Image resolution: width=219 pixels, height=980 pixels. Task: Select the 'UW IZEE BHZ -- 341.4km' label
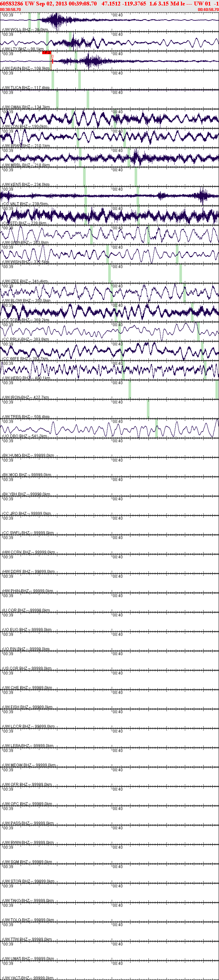(x=25, y=282)
